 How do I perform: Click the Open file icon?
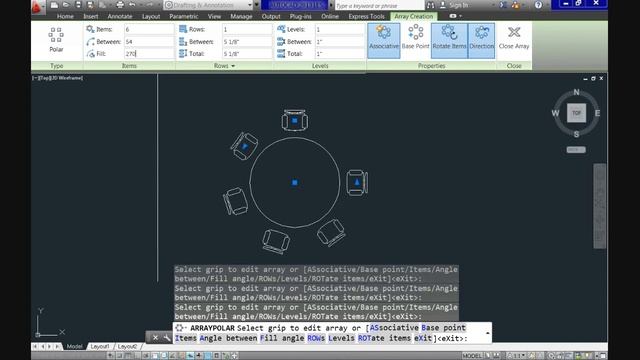(66, 5)
